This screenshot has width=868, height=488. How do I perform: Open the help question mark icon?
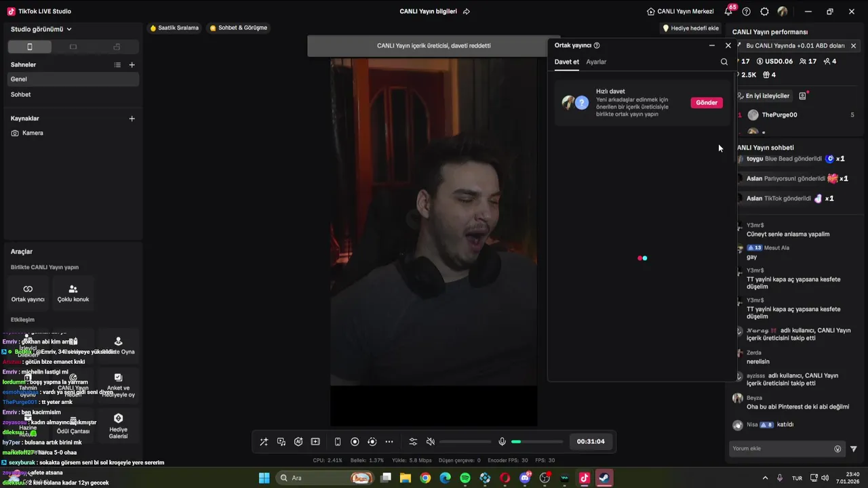point(747,12)
